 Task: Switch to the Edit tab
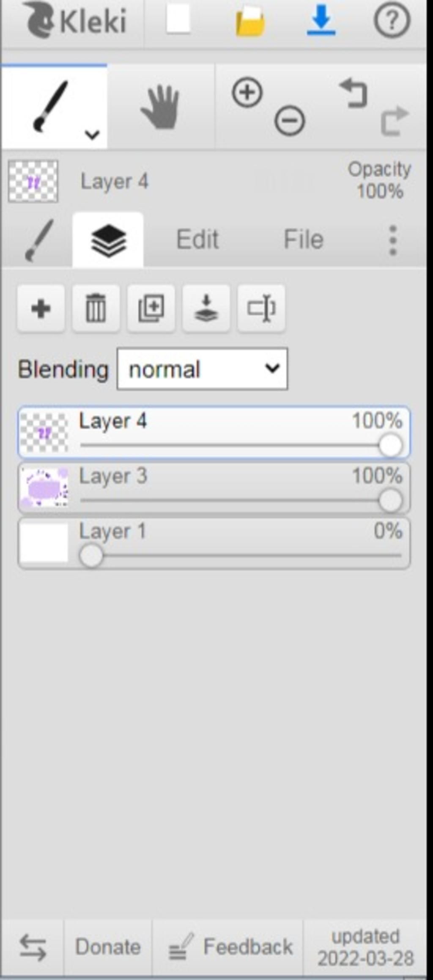197,239
